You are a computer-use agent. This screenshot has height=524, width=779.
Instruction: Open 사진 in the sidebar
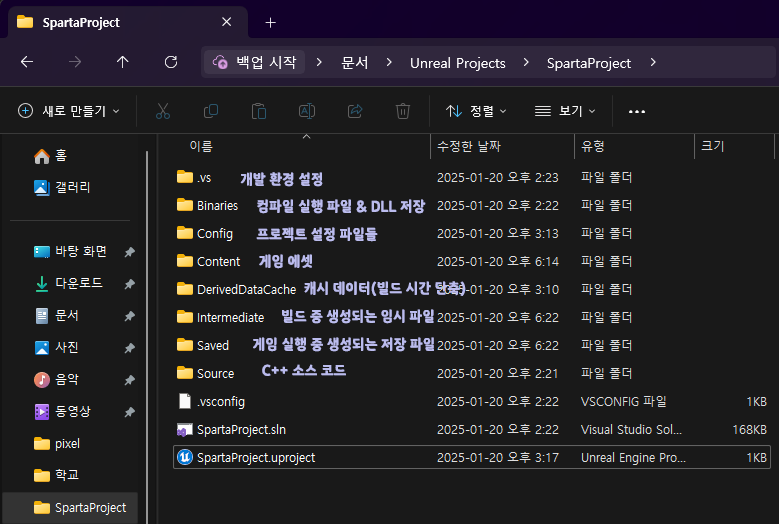tap(57, 347)
